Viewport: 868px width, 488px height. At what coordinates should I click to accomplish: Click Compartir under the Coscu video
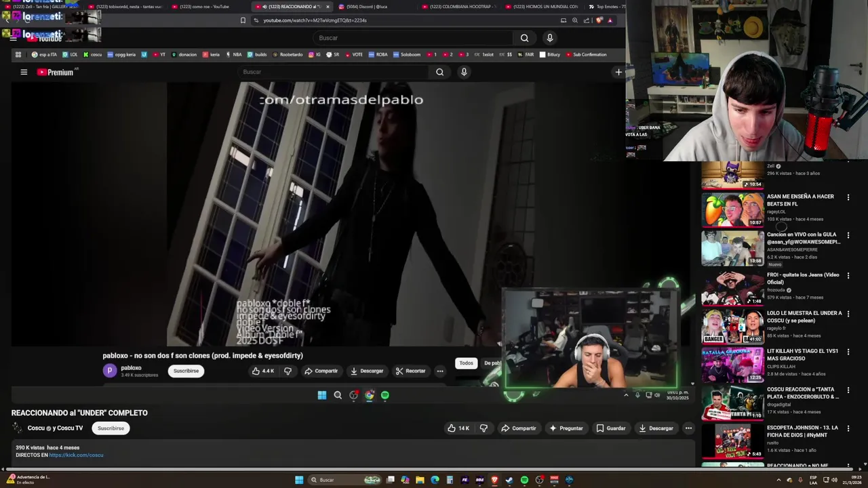(518, 428)
